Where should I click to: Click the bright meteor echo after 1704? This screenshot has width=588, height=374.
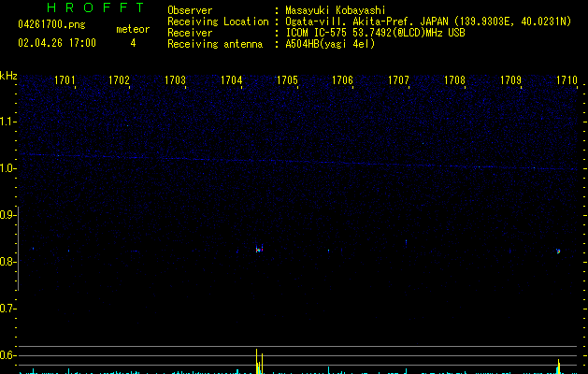point(259,249)
